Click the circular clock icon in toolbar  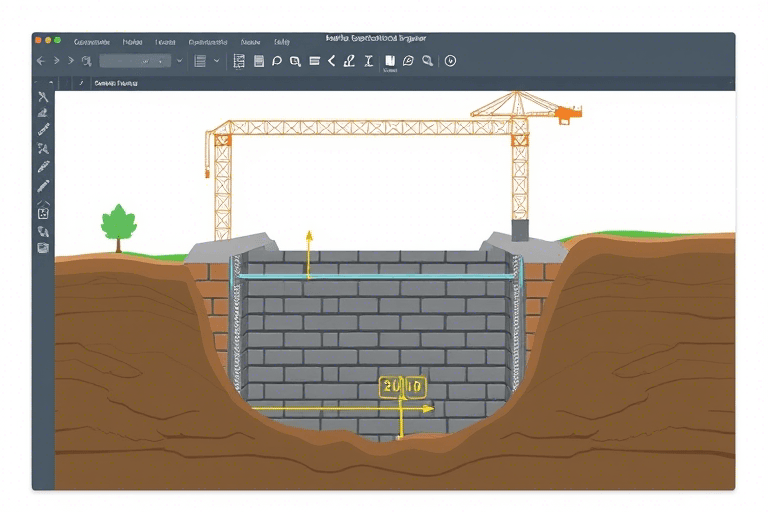[450, 61]
